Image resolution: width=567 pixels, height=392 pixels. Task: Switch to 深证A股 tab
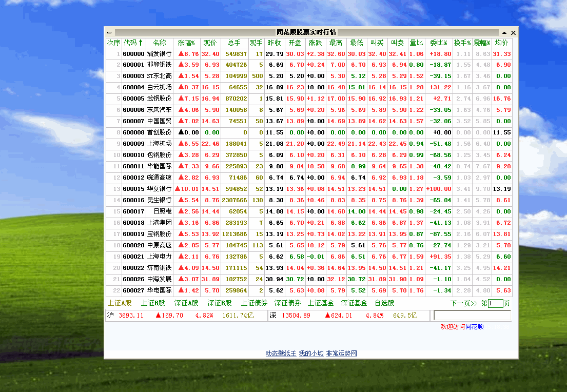(186, 303)
